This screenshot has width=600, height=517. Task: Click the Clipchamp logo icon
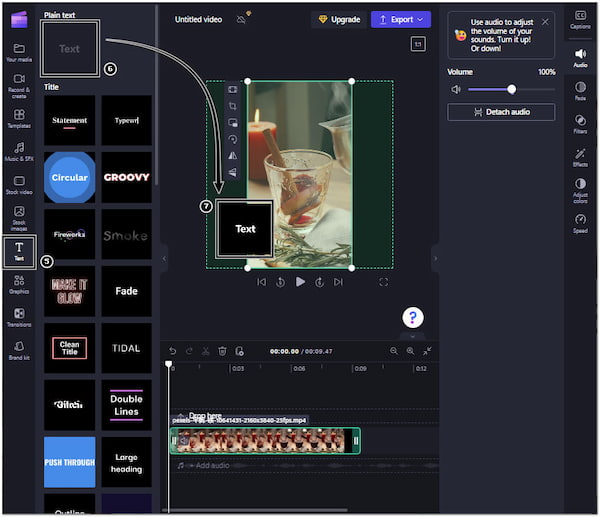(x=19, y=20)
